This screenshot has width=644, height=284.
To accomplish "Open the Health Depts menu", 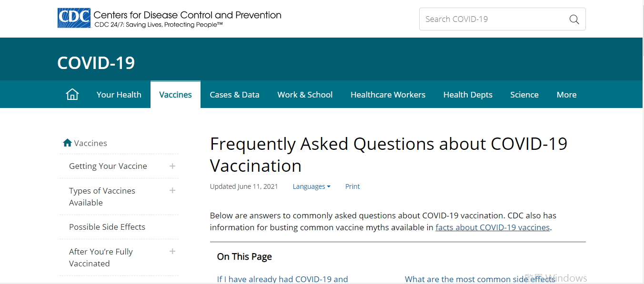I will (x=468, y=95).
